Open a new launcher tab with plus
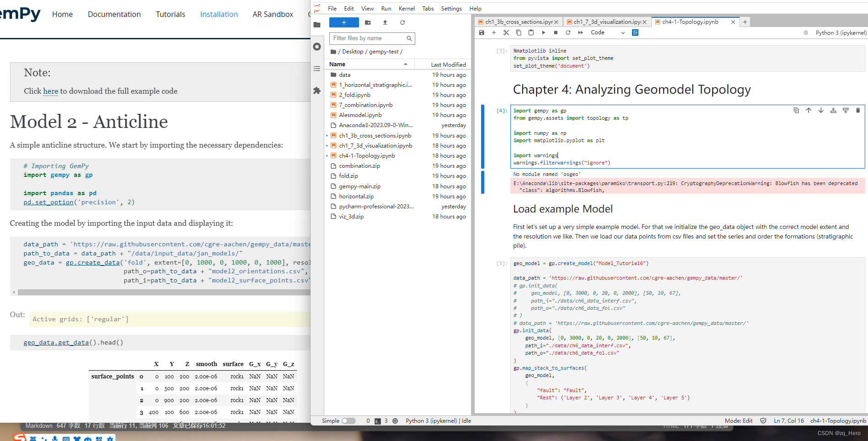Image resolution: width=868 pixels, height=441 pixels. coord(745,22)
